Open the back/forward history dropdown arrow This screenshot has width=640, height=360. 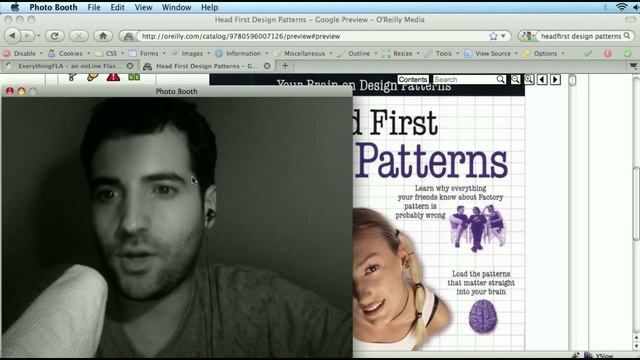click(x=38, y=36)
